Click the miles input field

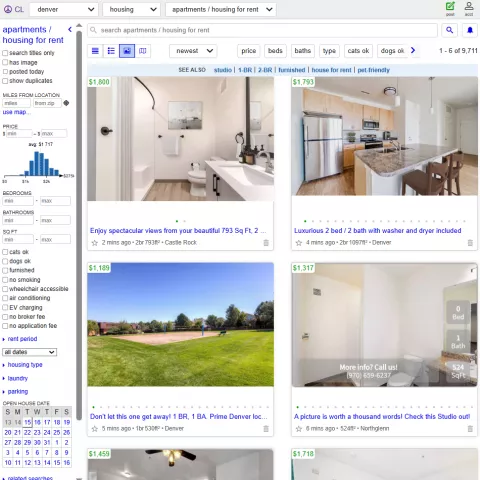pos(16,103)
